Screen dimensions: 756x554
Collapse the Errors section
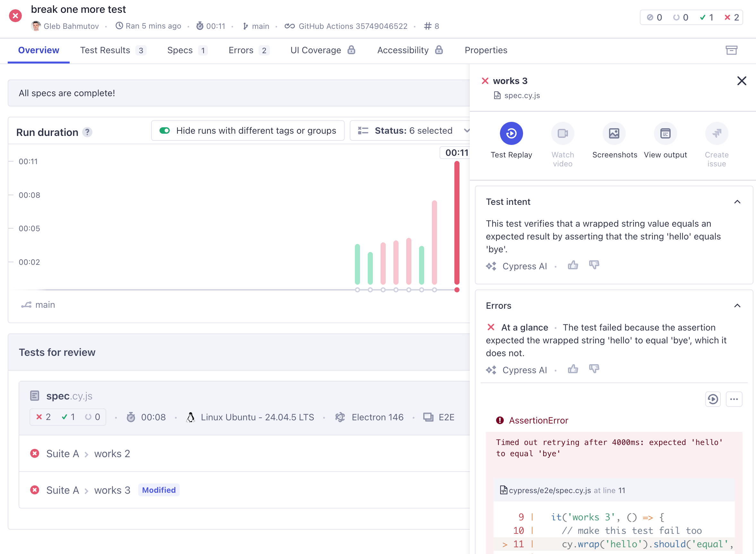click(x=737, y=306)
